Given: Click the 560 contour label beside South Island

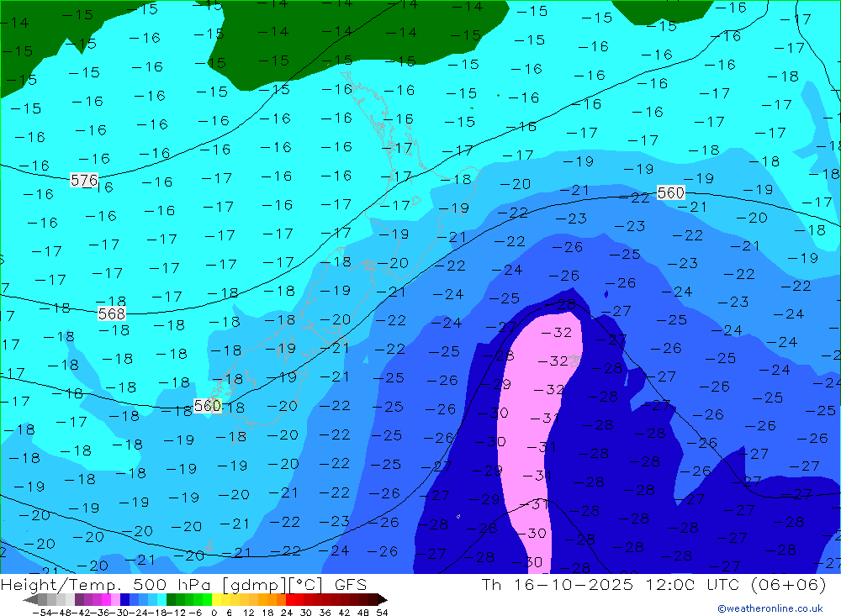Looking at the screenshot, I should pos(207,406).
